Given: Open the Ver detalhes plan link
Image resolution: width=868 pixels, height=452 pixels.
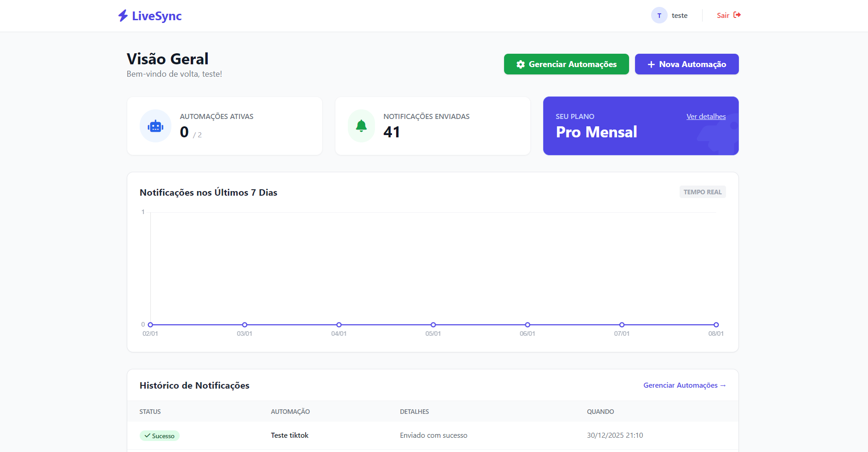Looking at the screenshot, I should [x=706, y=117].
